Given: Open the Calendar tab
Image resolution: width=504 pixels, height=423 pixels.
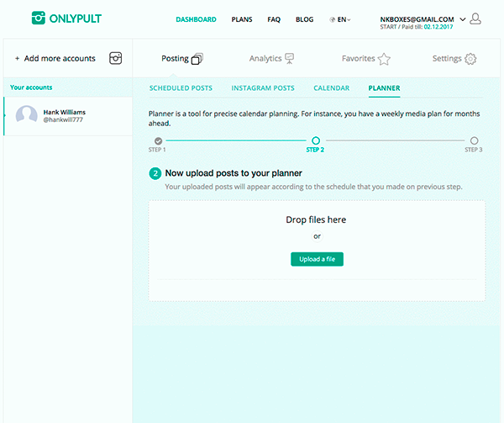Looking at the screenshot, I should (x=332, y=88).
